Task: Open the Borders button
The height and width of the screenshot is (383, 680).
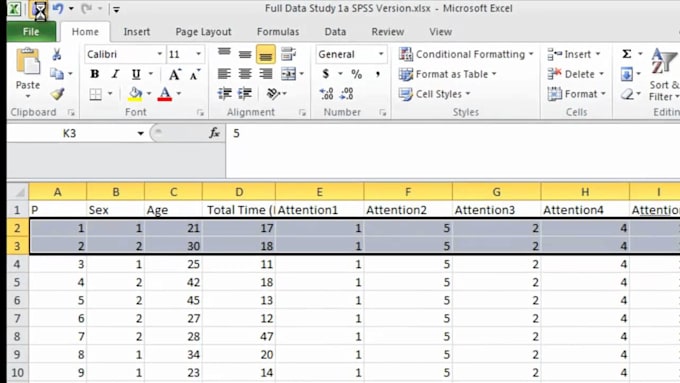Action: 95,94
